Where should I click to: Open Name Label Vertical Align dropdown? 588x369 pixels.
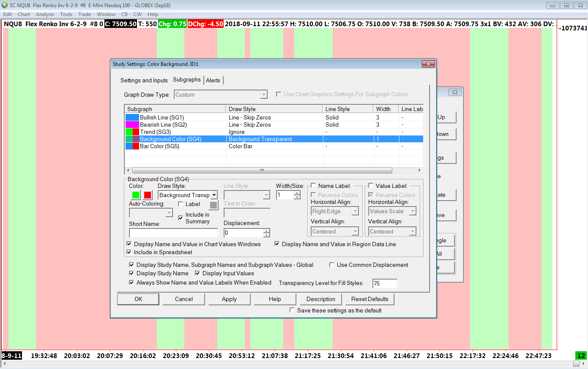[x=355, y=231]
